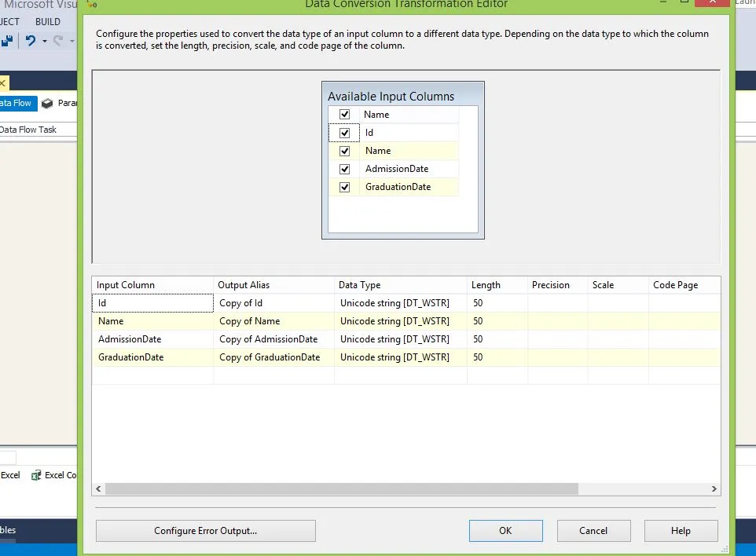
Task: Select AdmissionDate input column cell in grid
Action: (152, 339)
